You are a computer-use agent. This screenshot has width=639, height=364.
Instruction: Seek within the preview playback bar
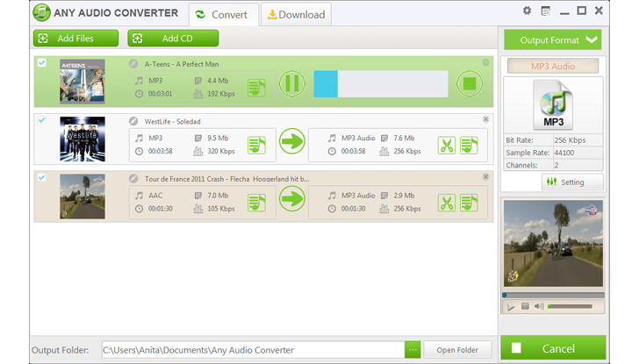click(553, 295)
